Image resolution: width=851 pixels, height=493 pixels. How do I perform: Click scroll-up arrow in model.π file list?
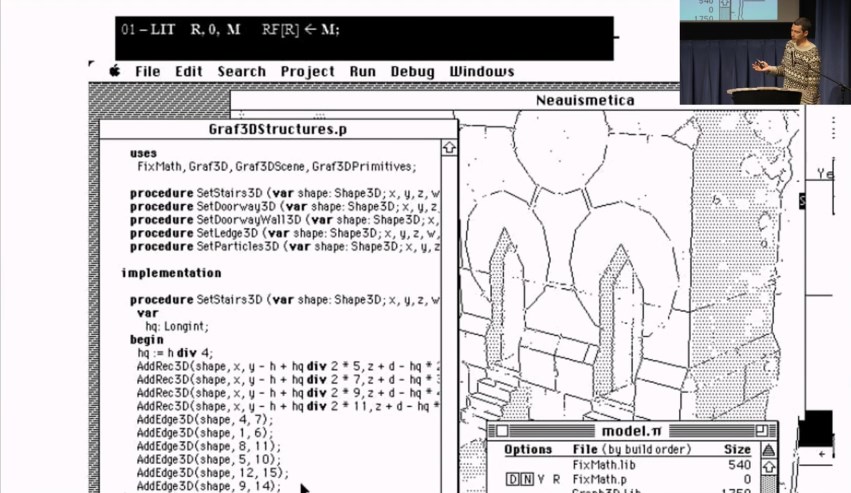click(768, 466)
